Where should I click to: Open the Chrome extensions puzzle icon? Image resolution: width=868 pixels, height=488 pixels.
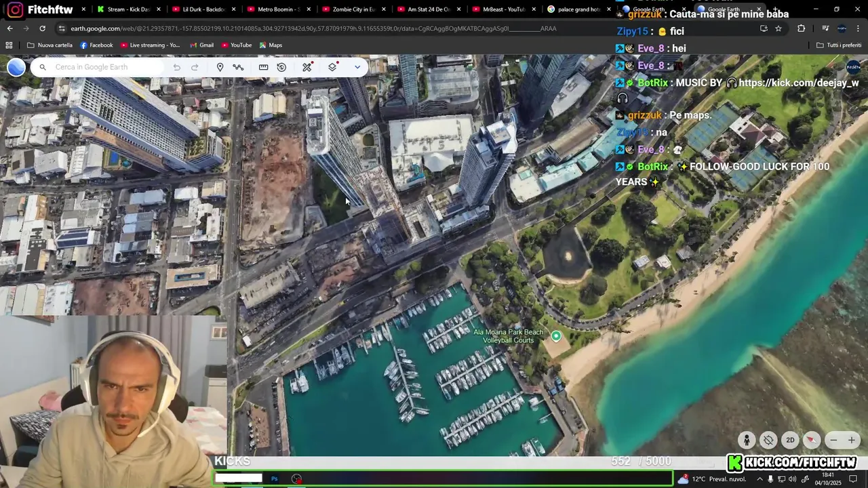801,28
